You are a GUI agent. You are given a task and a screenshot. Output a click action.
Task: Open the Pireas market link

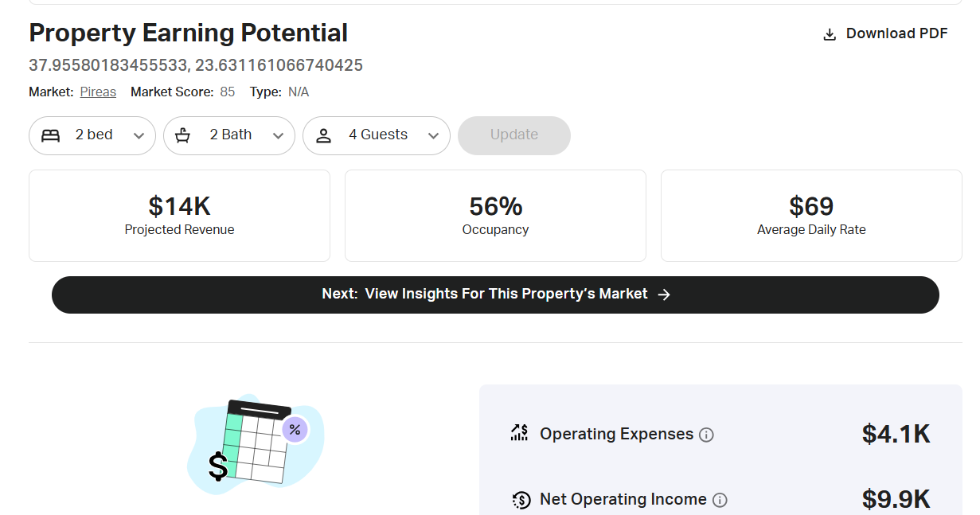98,92
